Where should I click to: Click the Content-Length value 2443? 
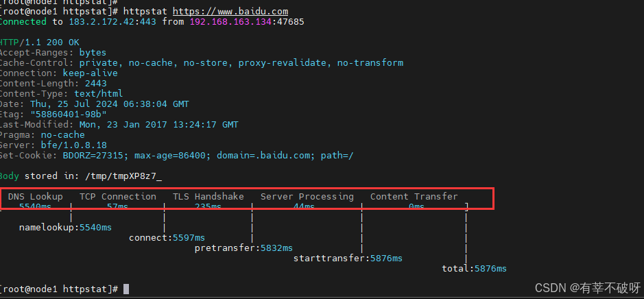(95, 83)
